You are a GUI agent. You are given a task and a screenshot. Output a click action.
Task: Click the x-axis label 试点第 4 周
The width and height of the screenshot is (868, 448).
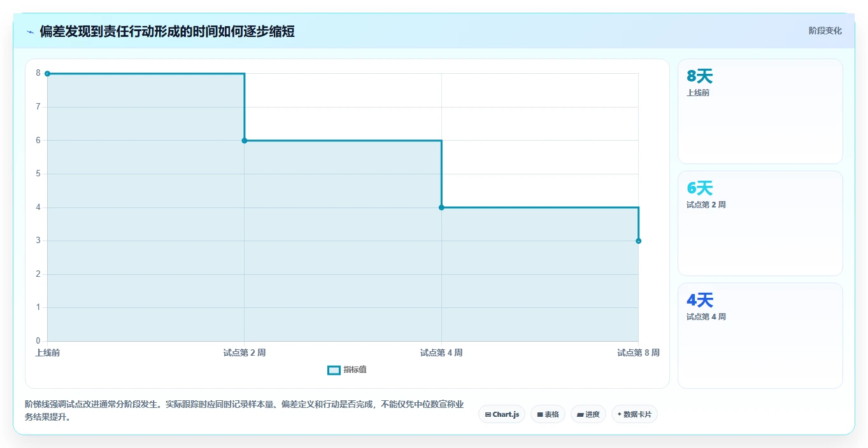point(441,353)
